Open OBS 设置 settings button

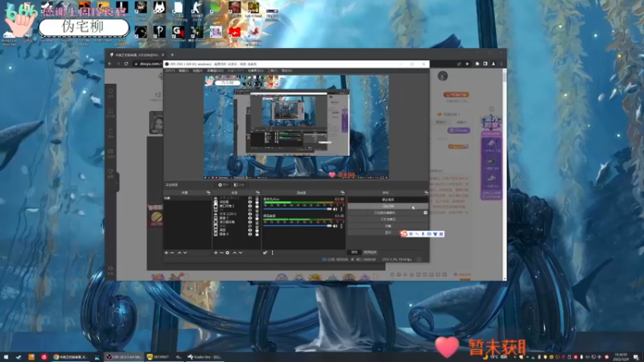coord(388,226)
